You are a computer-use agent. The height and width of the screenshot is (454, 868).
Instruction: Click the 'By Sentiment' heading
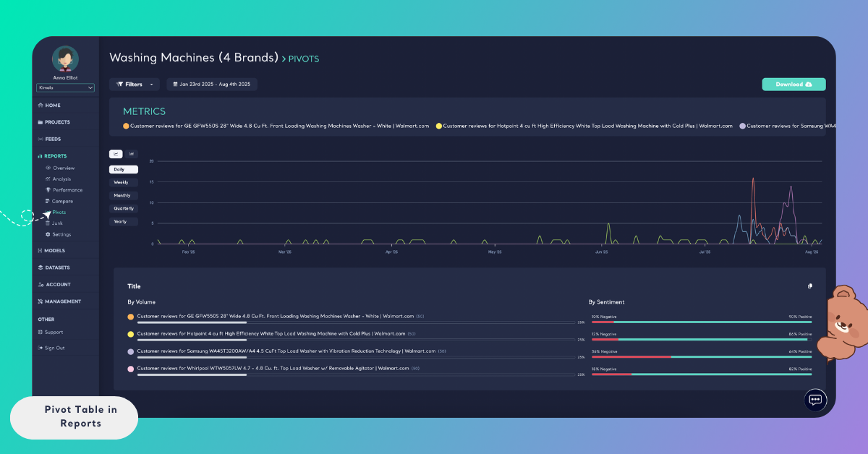click(606, 302)
